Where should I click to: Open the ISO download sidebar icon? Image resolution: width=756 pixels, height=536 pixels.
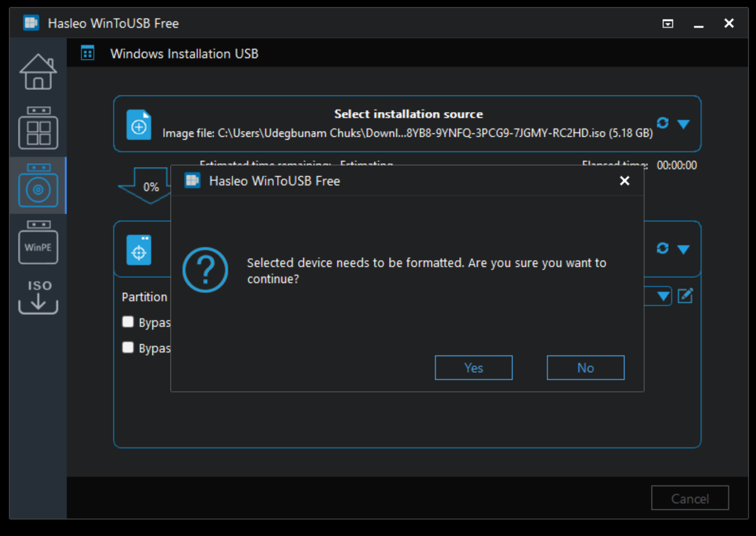point(38,297)
